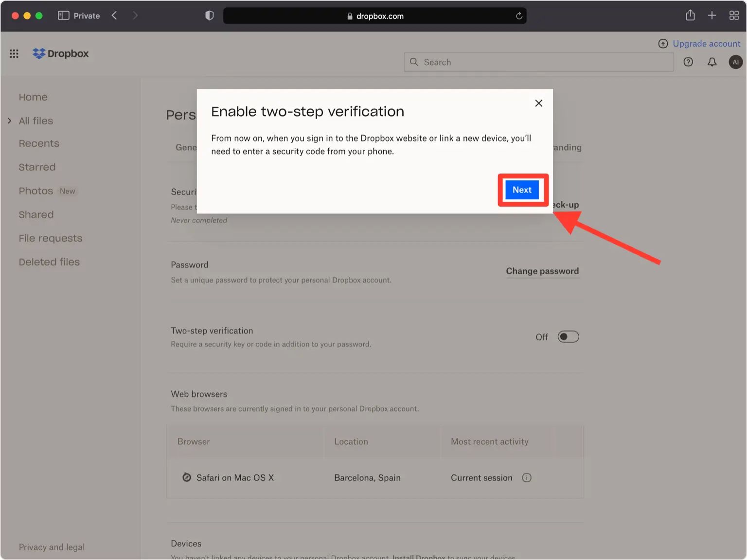
Task: Click the Safari compass icon in browser row
Action: (x=187, y=477)
